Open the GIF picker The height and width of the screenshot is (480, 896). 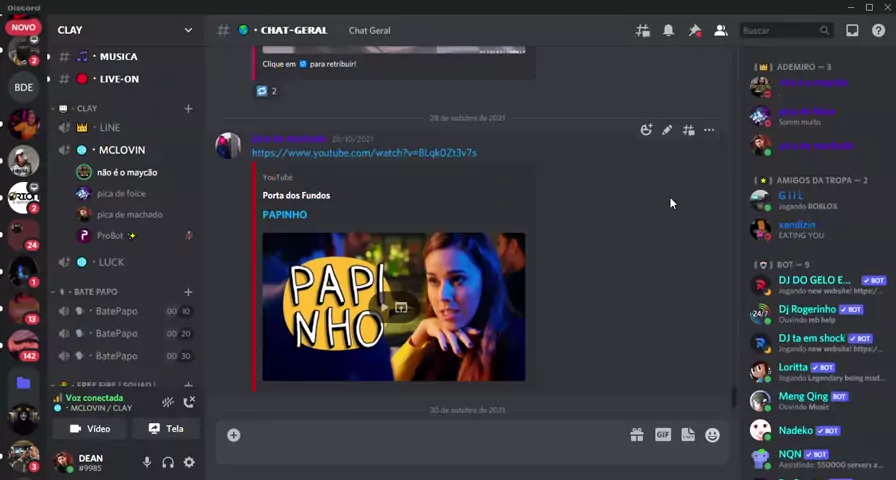pyautogui.click(x=662, y=435)
